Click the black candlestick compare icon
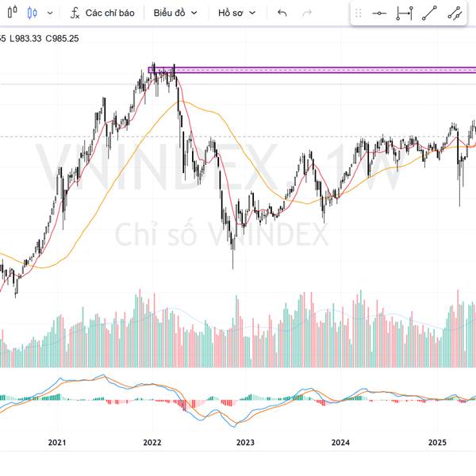 click(13, 13)
